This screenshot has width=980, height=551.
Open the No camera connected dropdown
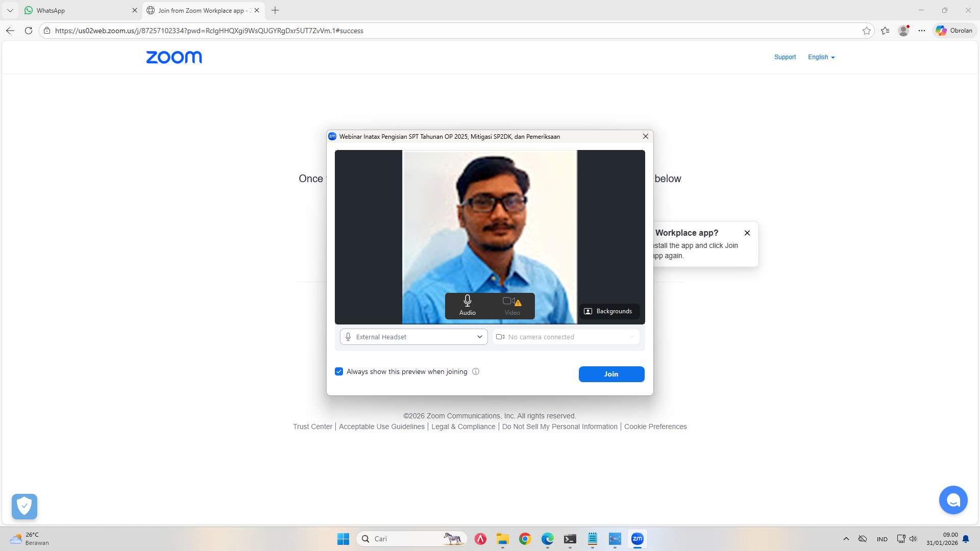566,337
